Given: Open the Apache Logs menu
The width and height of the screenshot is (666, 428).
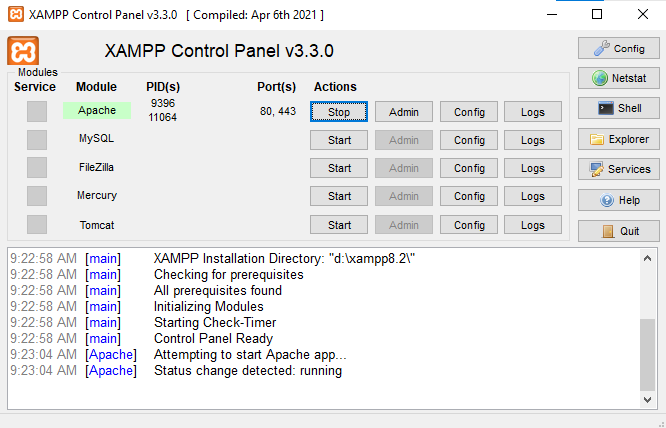Looking at the screenshot, I should click(x=533, y=112).
